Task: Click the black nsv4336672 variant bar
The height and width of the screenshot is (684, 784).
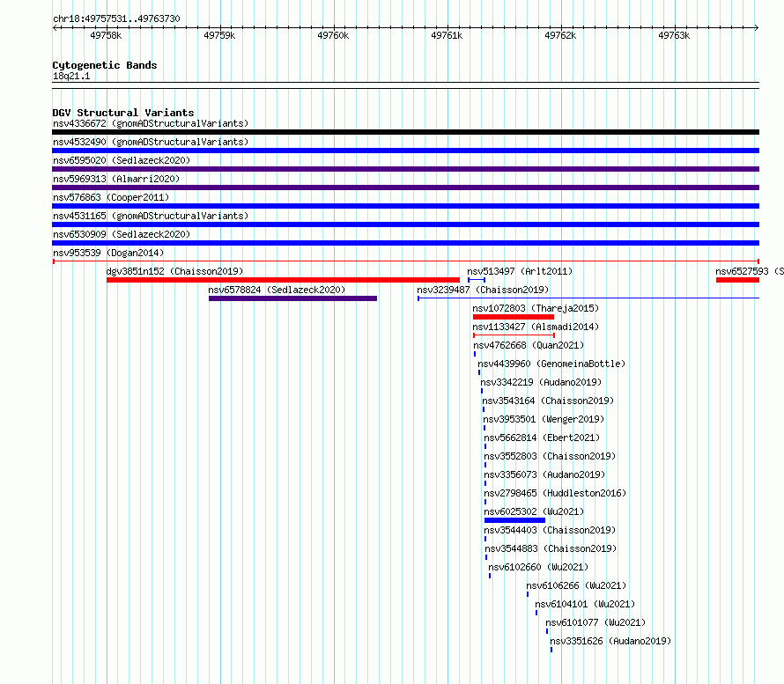Action: point(405,132)
